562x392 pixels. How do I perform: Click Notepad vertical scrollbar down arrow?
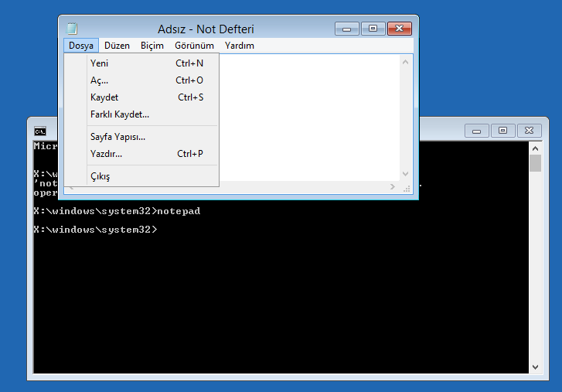(405, 174)
